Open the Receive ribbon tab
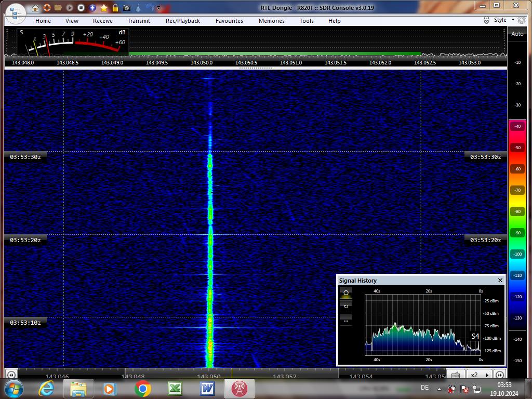This screenshot has height=399, width=532. pyautogui.click(x=103, y=21)
